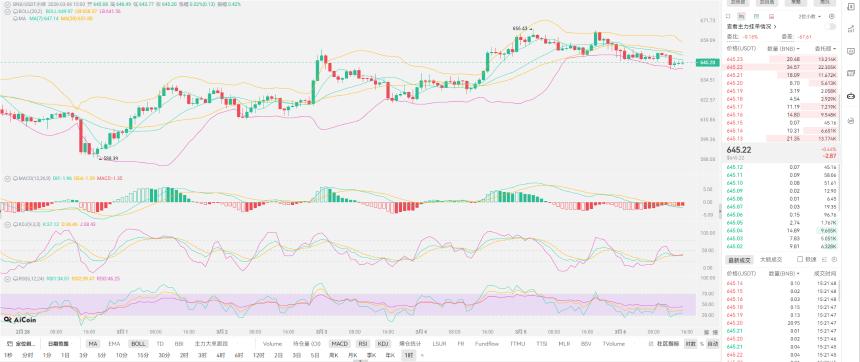
Task: Open the trades 数量(BNB) dropdown
Action: (x=783, y=273)
